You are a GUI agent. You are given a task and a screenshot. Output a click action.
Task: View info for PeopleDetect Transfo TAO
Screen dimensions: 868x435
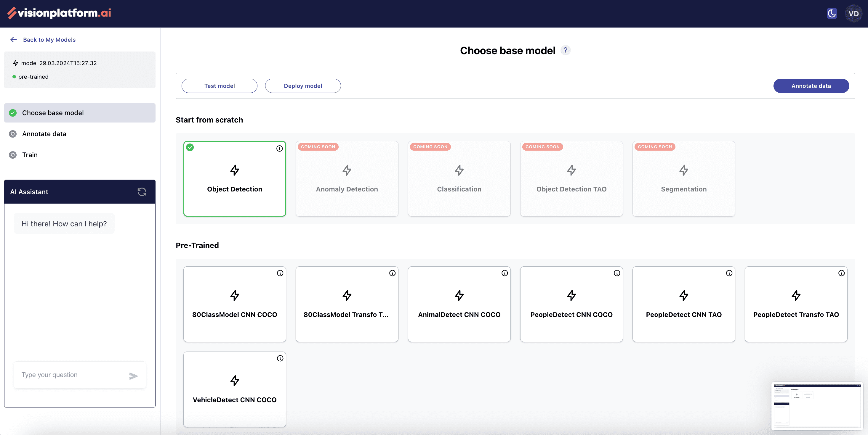click(841, 273)
